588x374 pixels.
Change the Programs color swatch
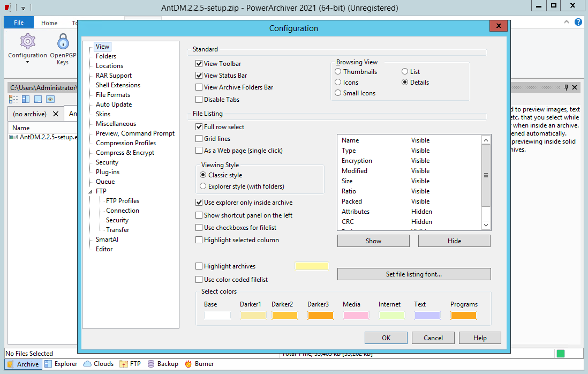coord(464,315)
